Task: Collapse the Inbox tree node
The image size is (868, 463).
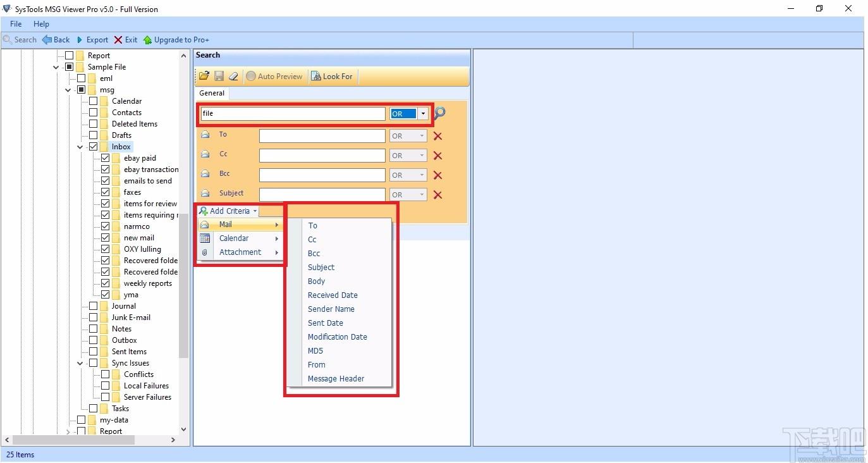Action: [80, 147]
